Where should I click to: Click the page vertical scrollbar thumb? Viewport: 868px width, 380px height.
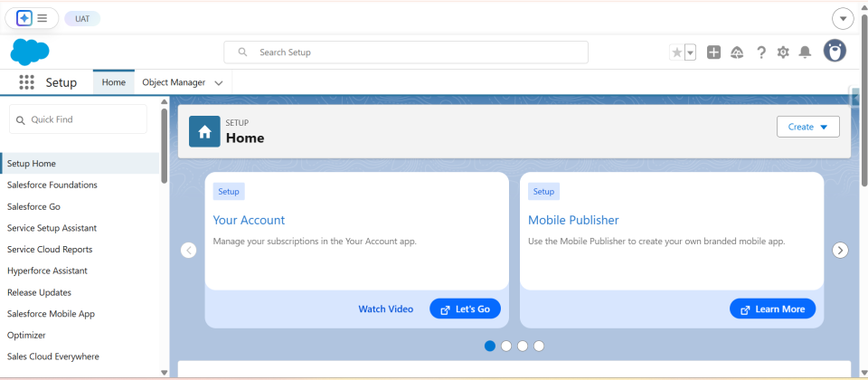coord(864,100)
